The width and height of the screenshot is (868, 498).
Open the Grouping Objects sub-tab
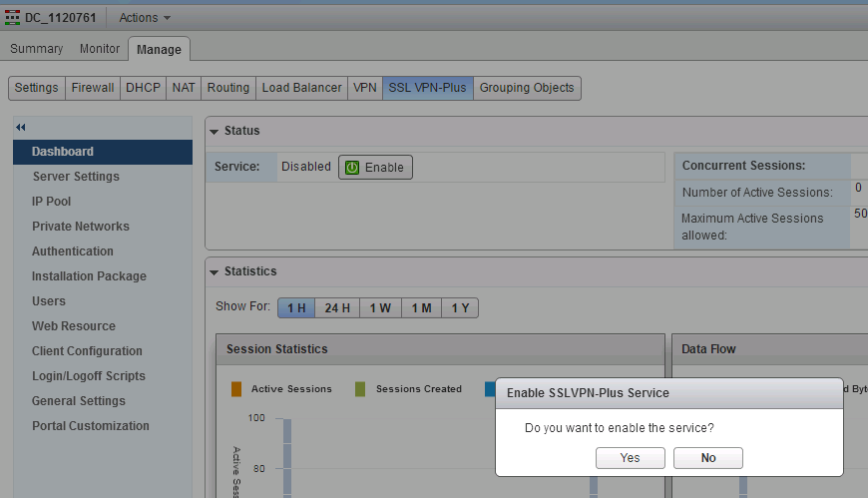coord(527,88)
